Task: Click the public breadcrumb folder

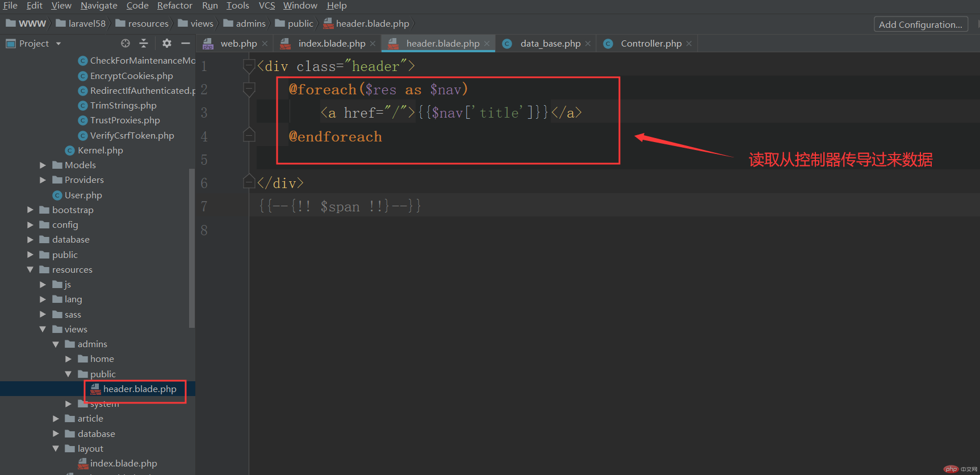Action: click(x=294, y=24)
